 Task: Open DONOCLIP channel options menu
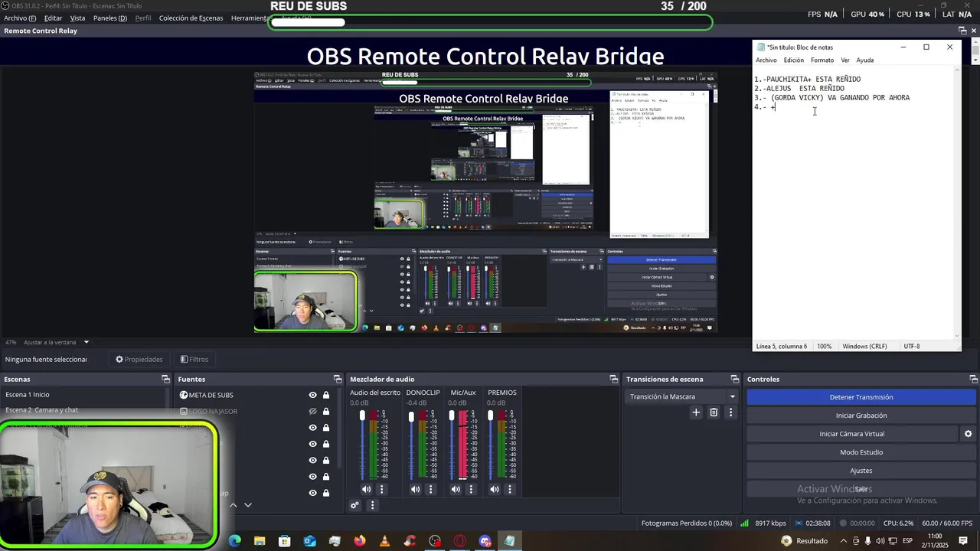430,490
